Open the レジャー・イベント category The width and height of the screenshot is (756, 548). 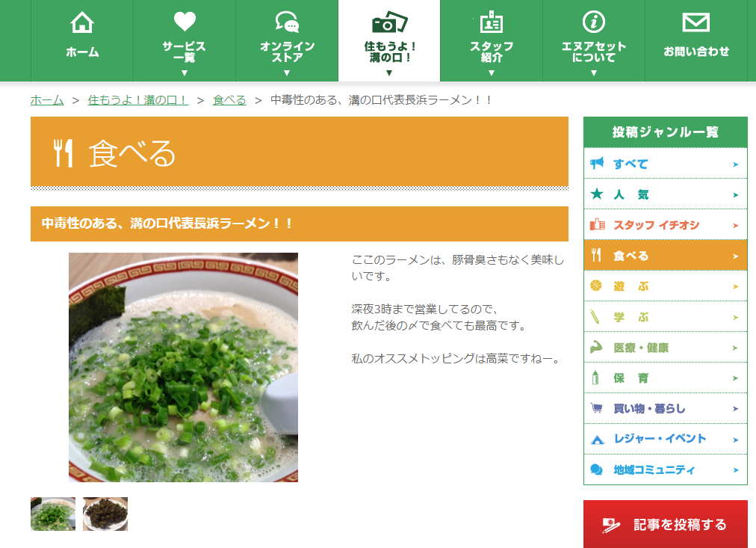tap(666, 439)
